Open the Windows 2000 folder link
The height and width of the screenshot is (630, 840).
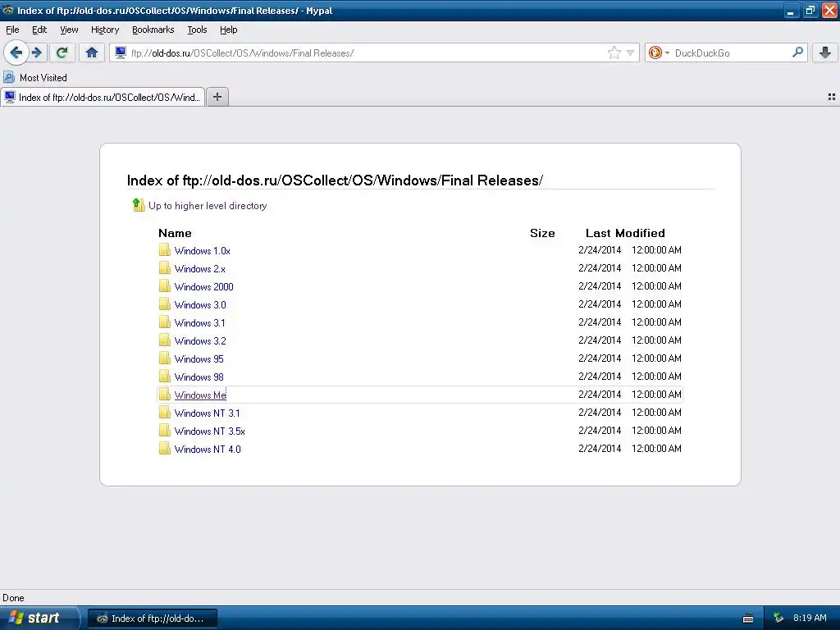pyautogui.click(x=203, y=286)
